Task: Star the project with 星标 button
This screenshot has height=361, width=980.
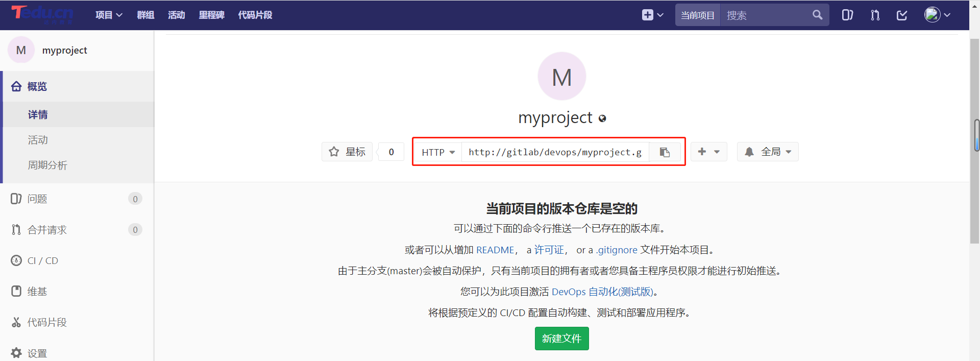Action: (x=347, y=152)
